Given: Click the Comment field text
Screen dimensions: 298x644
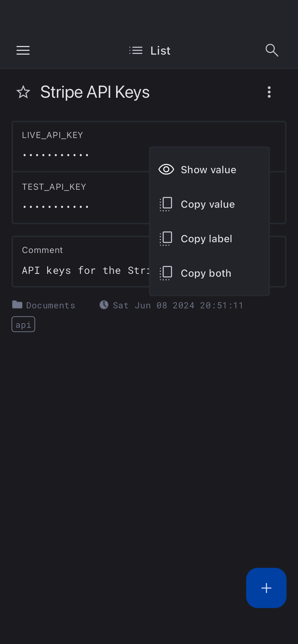Looking at the screenshot, I should [85, 270].
